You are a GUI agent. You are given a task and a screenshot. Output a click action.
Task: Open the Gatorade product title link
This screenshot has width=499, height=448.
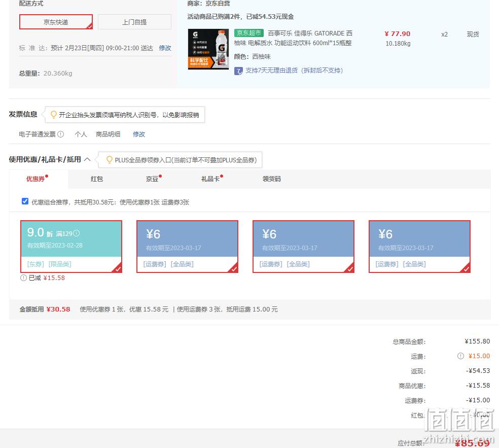pos(293,38)
